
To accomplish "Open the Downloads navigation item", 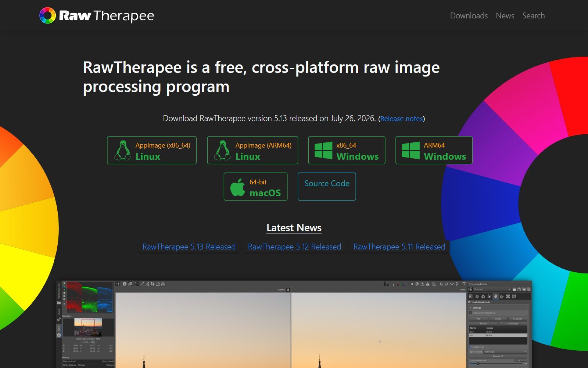I will click(469, 15).
